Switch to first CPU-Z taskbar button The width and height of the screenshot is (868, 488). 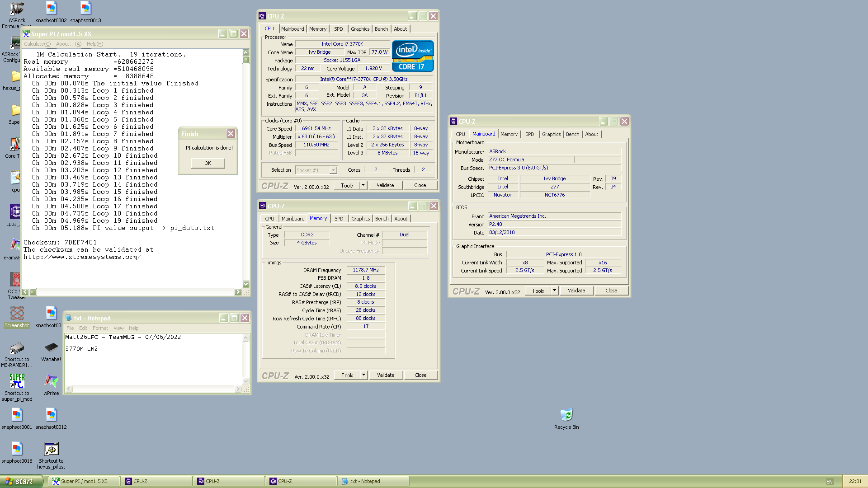[x=156, y=481]
